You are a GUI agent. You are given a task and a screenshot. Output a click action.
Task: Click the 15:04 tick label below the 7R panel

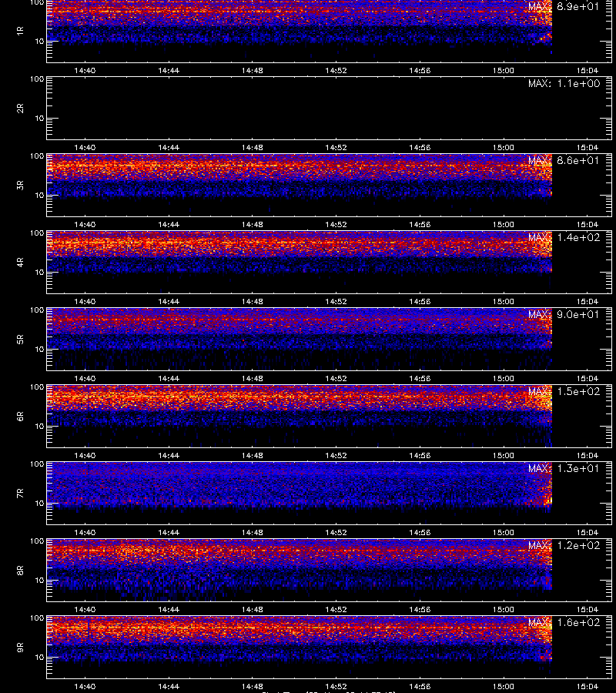coord(588,533)
